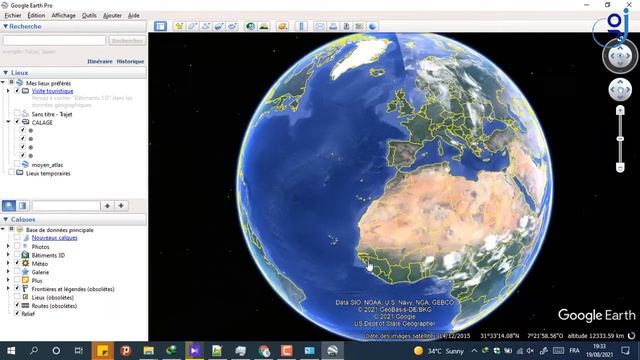Viewport: 640px width, 360px height.
Task: Disable the Météo layer checkbox
Action: pyautogui.click(x=17, y=263)
